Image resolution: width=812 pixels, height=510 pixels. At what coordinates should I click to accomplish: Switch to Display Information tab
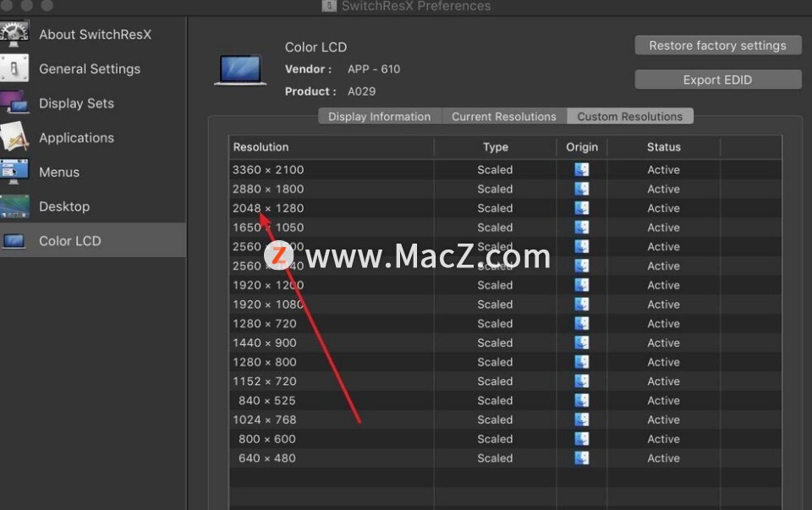pyautogui.click(x=380, y=117)
